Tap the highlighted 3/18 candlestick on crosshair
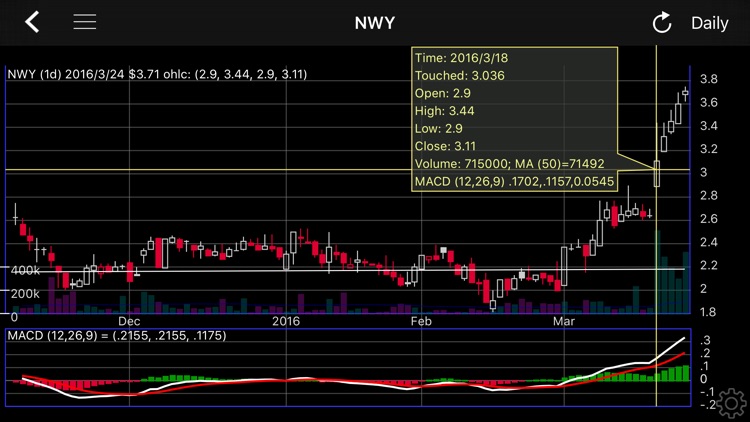Image resolution: width=750 pixels, height=422 pixels. [x=657, y=173]
